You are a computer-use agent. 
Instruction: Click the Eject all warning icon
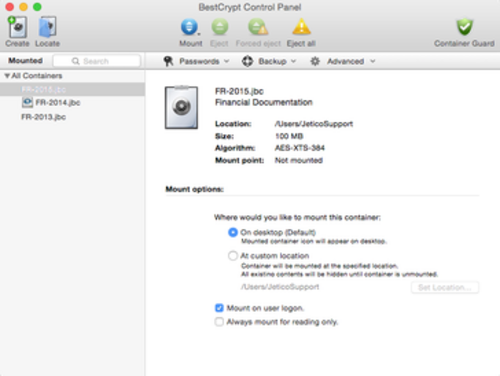tap(301, 27)
